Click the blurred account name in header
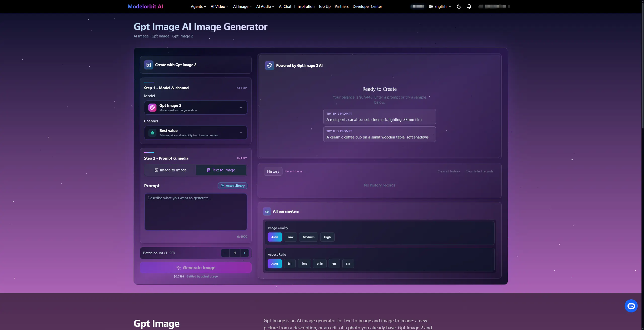 [494, 7]
